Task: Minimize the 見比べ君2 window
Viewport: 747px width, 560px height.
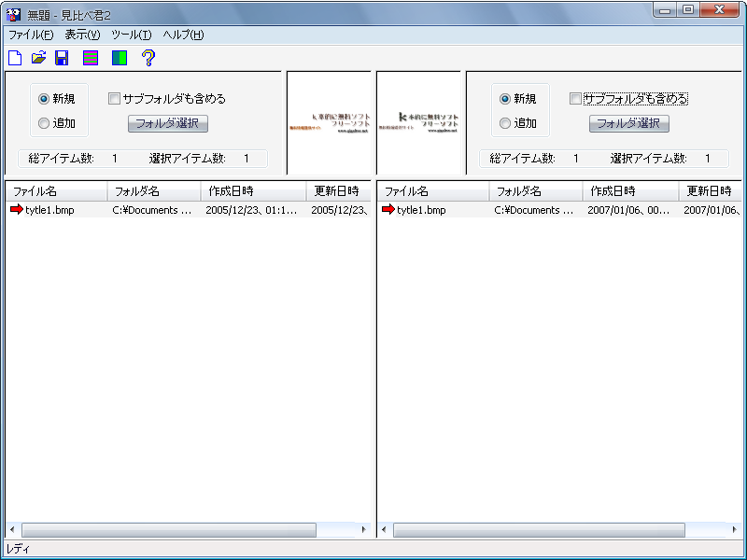Action: point(666,9)
